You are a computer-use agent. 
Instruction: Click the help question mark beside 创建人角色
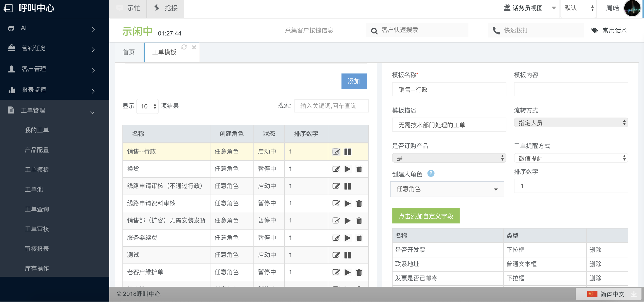tap(431, 174)
